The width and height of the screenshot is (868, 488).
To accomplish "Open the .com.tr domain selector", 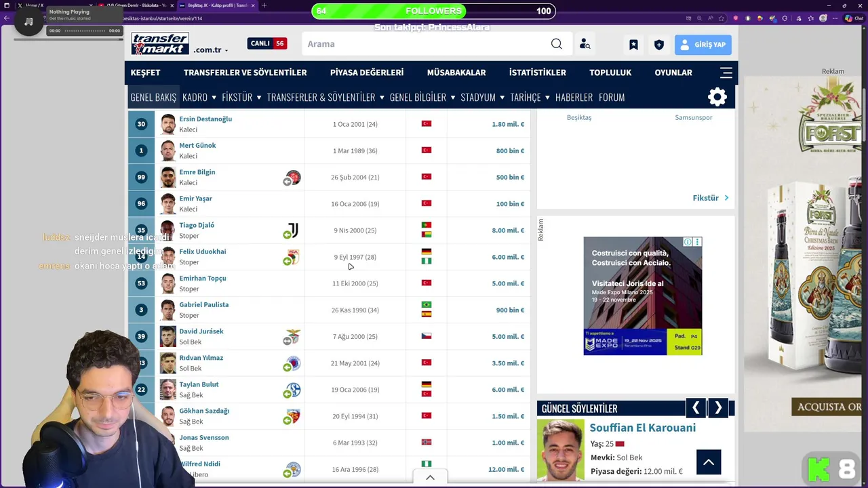I will (210, 50).
